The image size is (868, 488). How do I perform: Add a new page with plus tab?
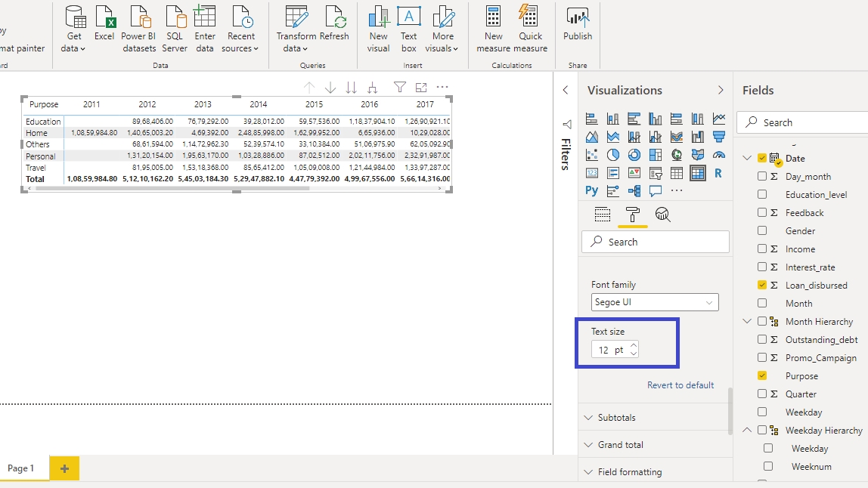point(64,469)
